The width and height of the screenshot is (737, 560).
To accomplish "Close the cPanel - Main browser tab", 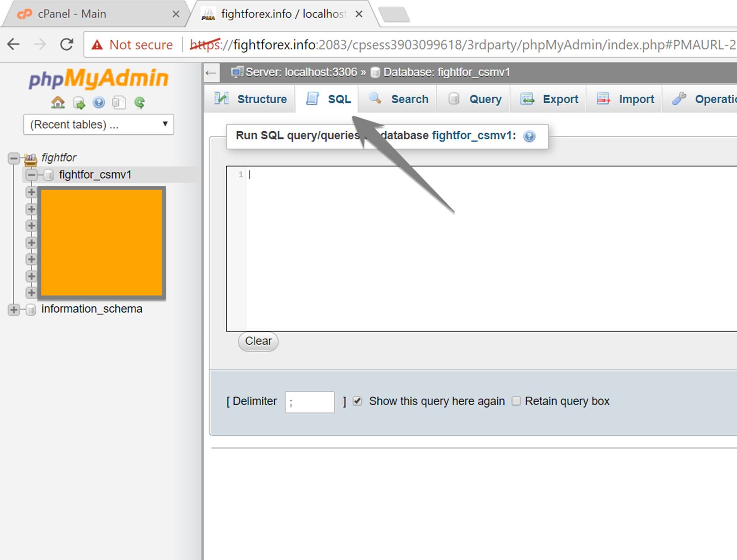I will pyautogui.click(x=176, y=14).
